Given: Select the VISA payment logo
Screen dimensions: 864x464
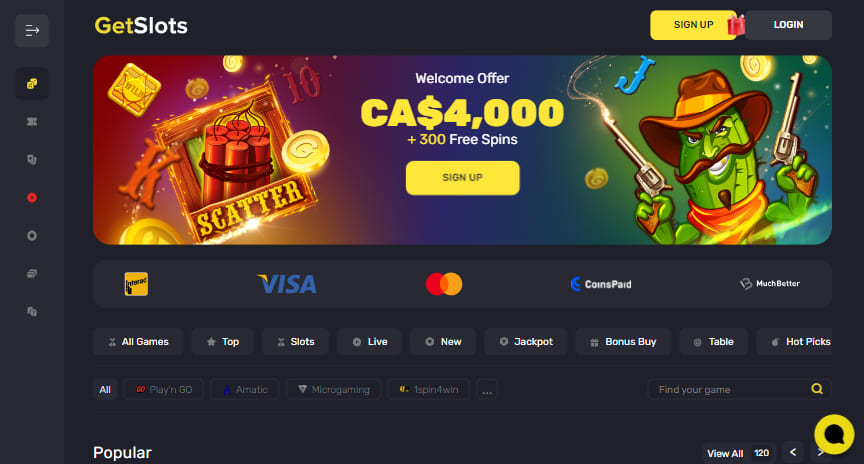Looking at the screenshot, I should click(x=287, y=284).
